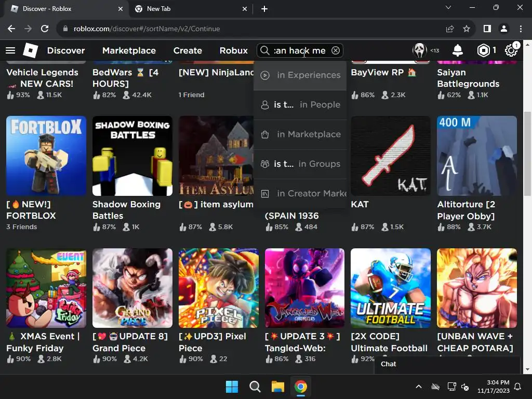Go back in Chrome
This screenshot has width=532, height=399.
point(11,29)
